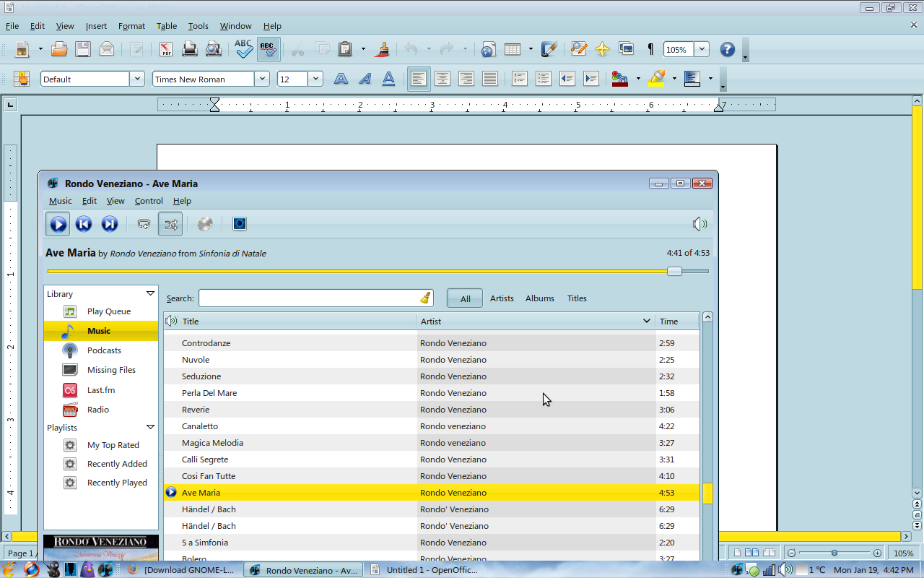924x578 pixels.
Task: Sort tracks by the Time column header
Action: pos(678,322)
